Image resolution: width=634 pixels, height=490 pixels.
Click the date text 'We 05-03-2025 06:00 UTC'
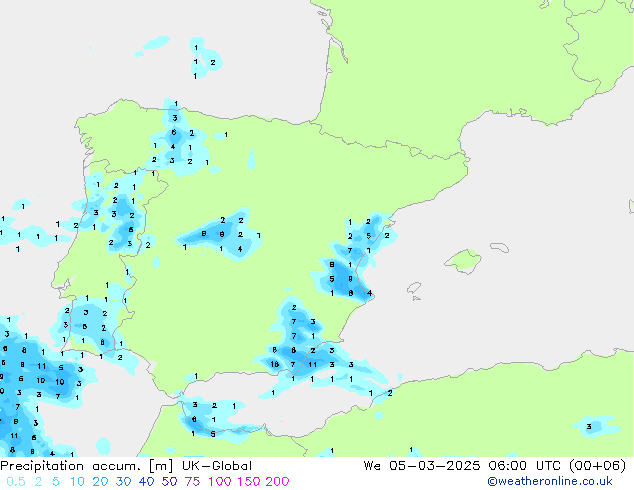coord(462,466)
